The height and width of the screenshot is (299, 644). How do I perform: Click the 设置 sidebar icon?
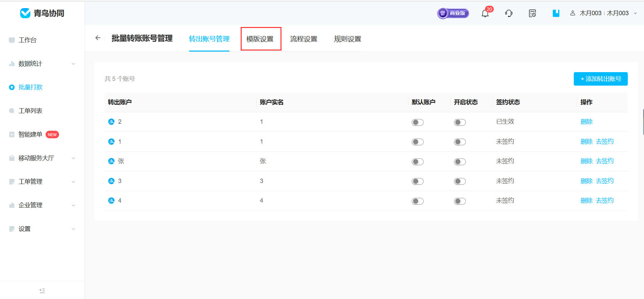point(12,229)
